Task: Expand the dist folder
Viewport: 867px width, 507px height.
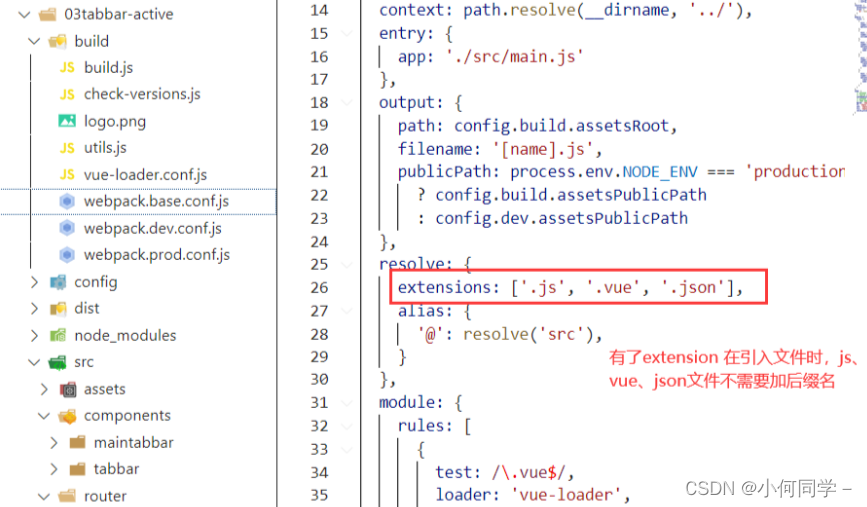Action: click(34, 309)
